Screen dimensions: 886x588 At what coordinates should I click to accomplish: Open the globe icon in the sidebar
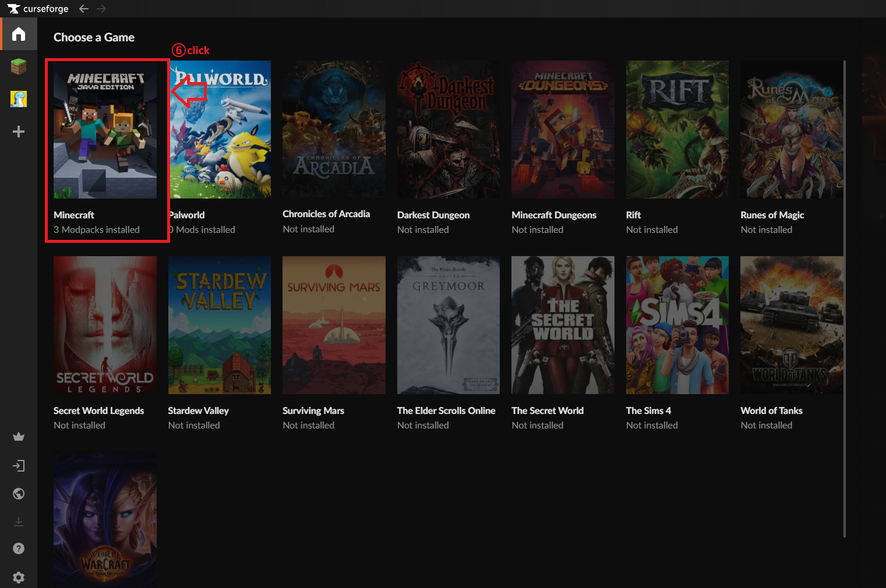click(x=19, y=494)
